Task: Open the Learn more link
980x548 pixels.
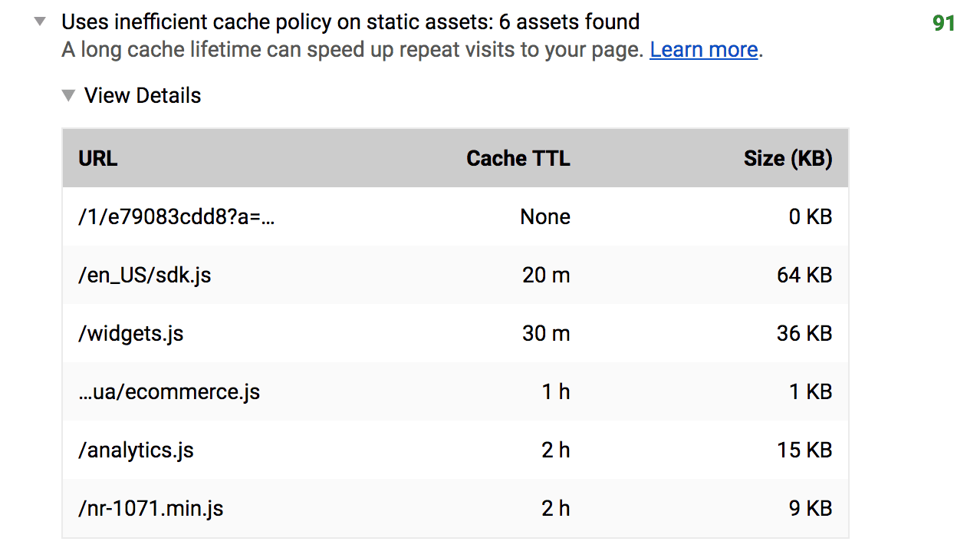Action: 702,49
